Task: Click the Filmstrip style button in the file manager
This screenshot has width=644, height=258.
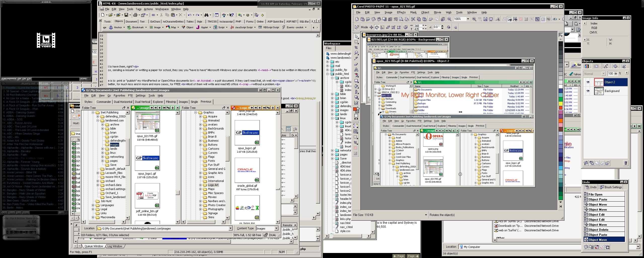Action: (x=171, y=102)
